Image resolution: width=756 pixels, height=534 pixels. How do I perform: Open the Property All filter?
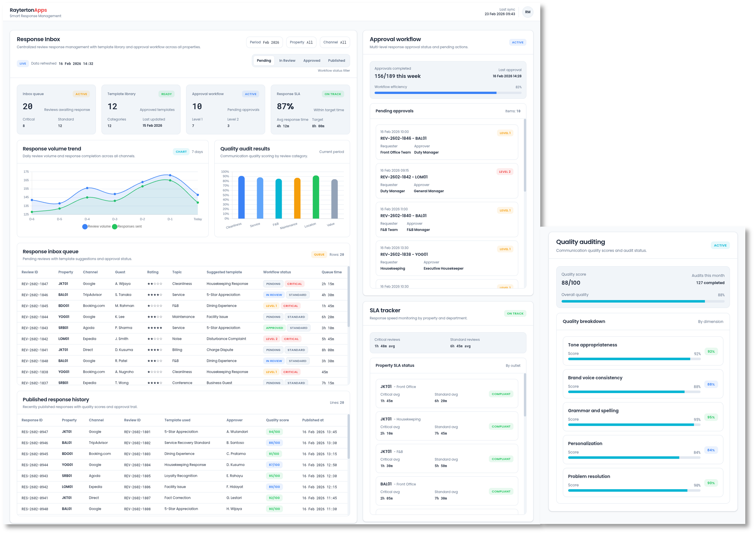click(x=301, y=42)
